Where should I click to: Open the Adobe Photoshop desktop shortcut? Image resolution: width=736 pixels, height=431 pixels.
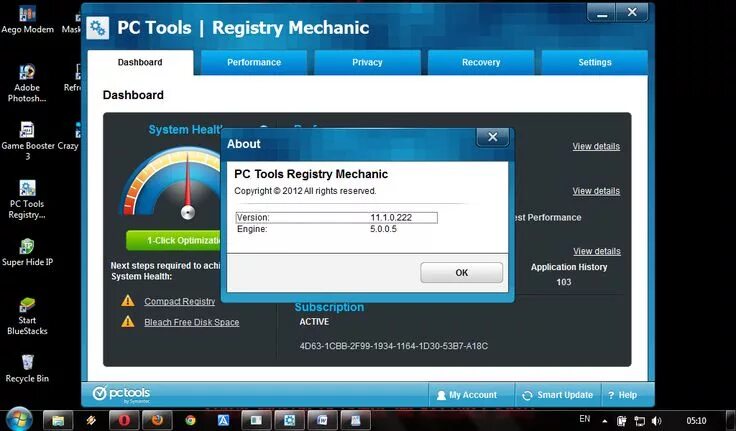pyautogui.click(x=27, y=83)
